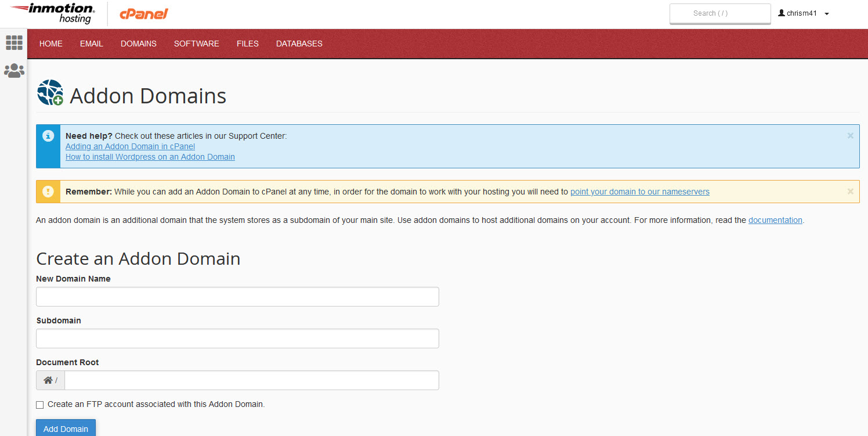Click the Search box in header
The height and width of the screenshot is (436, 868).
(x=720, y=13)
